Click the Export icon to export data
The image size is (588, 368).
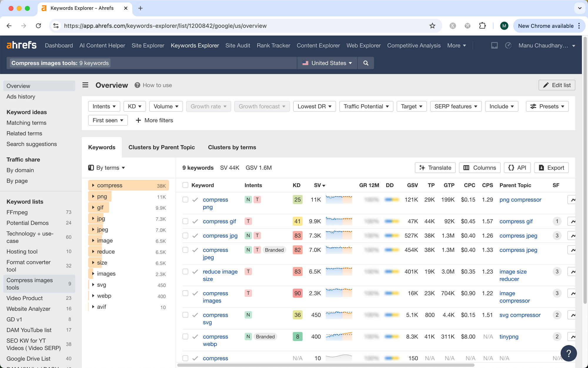click(552, 168)
